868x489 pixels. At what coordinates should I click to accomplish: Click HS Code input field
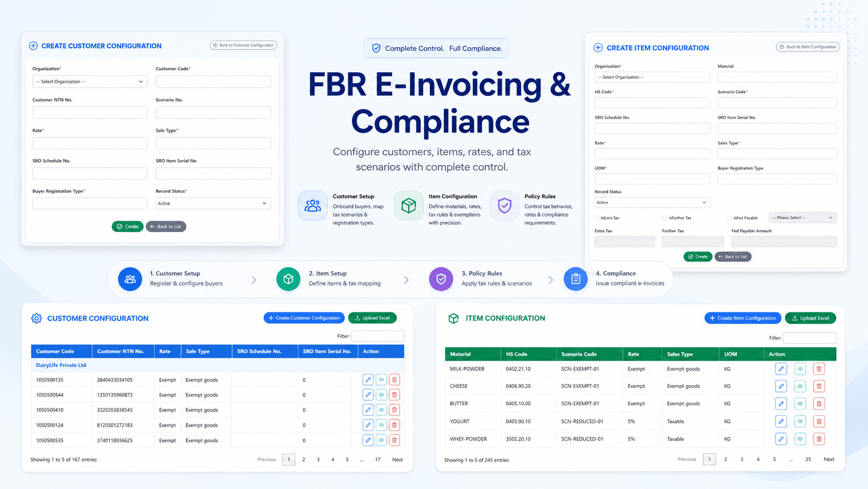(x=652, y=103)
